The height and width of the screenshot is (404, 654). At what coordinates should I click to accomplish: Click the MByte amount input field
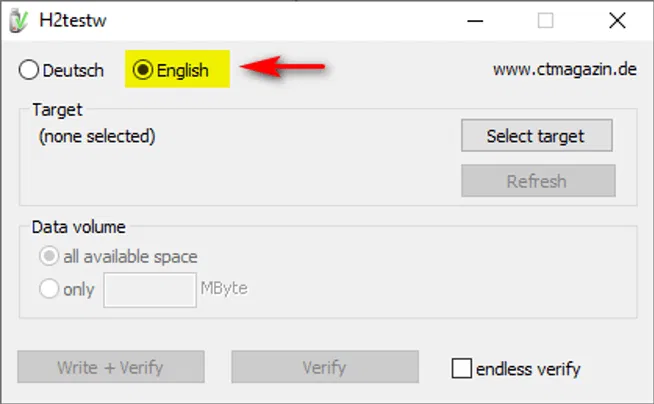(150, 290)
